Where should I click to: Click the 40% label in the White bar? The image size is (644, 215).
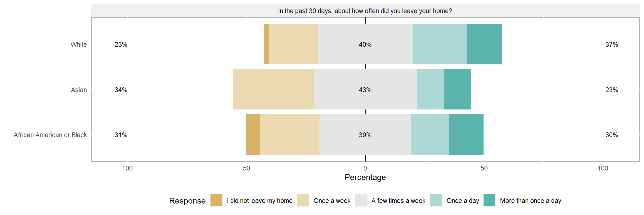[x=365, y=45]
